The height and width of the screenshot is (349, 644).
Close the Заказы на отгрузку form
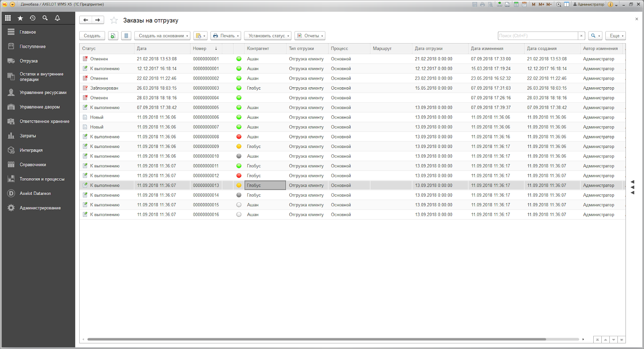point(636,19)
